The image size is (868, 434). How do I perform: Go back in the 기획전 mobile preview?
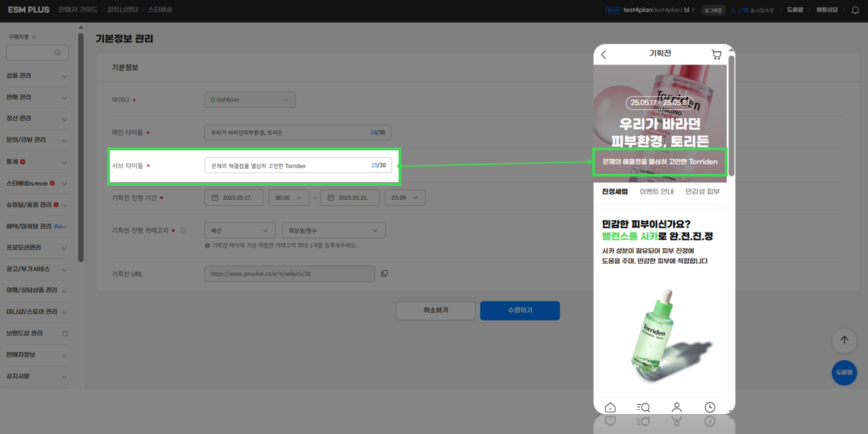point(603,55)
